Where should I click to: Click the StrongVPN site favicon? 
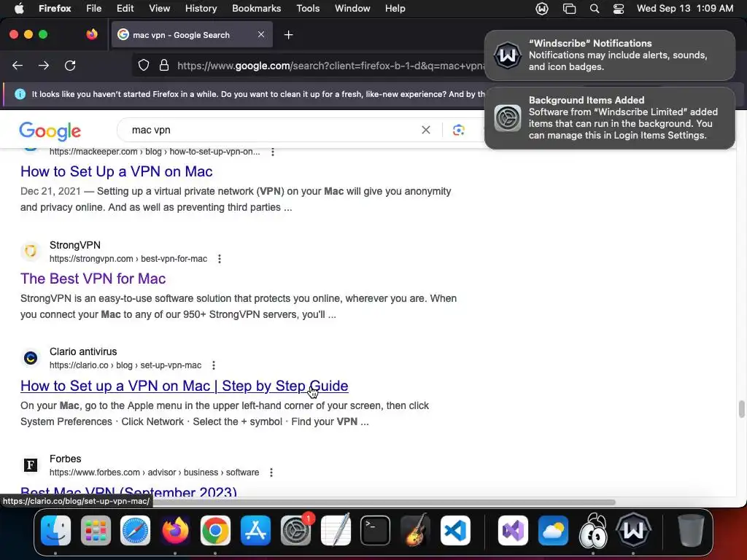(x=31, y=251)
